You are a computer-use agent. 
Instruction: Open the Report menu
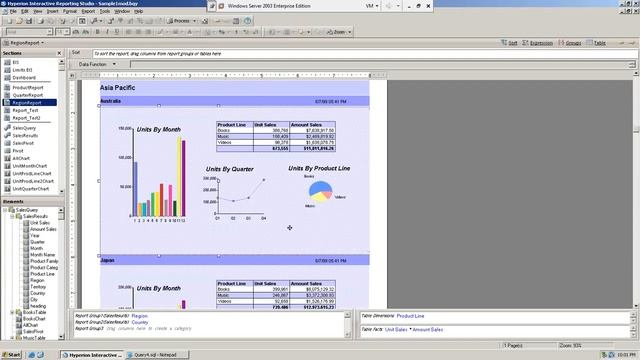[88, 11]
